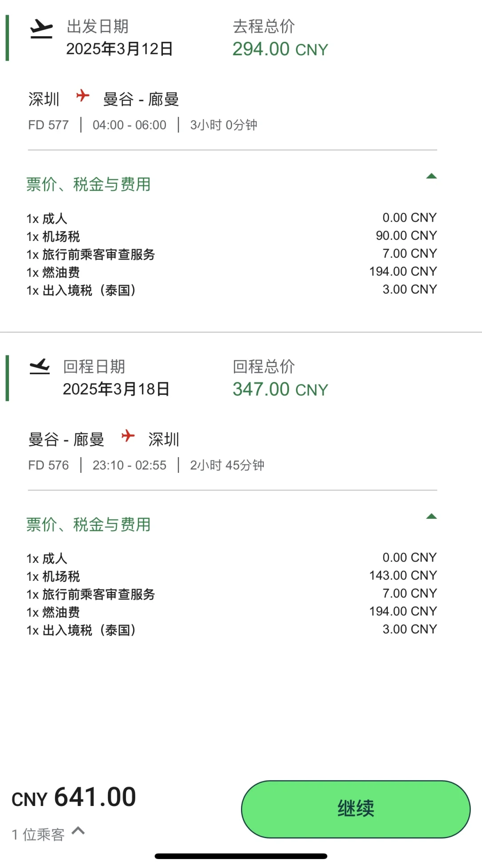Collapse outbound 票价、税金与费用 with arrow
The width and height of the screenshot is (482, 868).
(x=431, y=176)
